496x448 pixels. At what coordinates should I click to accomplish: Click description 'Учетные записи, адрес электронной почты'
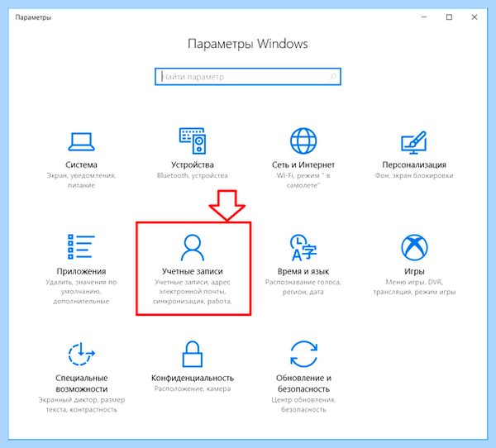193,292
